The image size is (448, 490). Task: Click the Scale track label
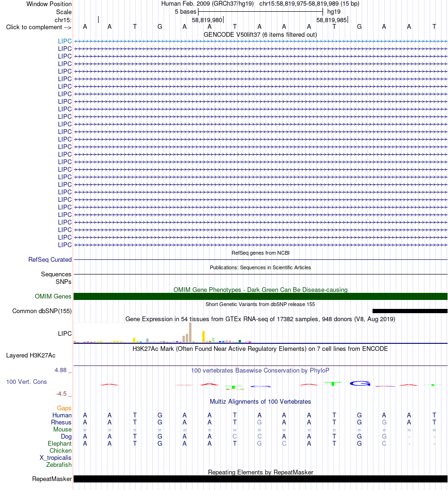[x=64, y=12]
